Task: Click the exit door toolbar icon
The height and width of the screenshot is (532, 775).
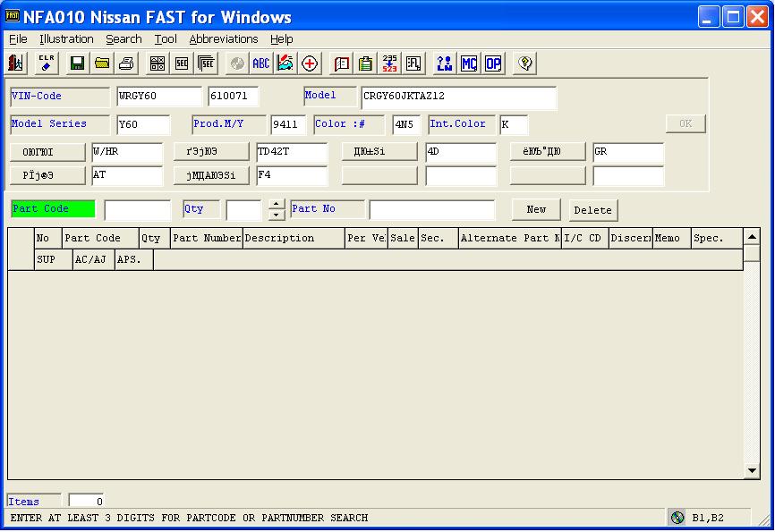Action: tap(16, 63)
